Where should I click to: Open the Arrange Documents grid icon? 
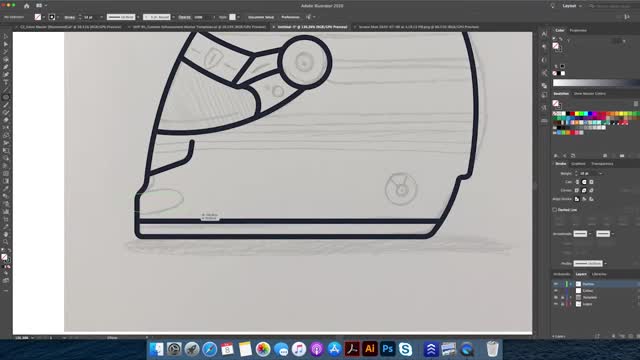(40, 6)
